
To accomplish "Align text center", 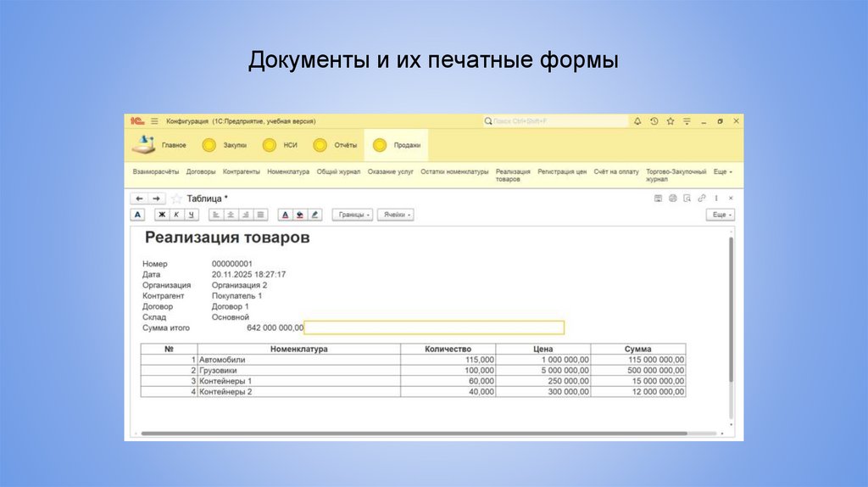I will click(231, 215).
